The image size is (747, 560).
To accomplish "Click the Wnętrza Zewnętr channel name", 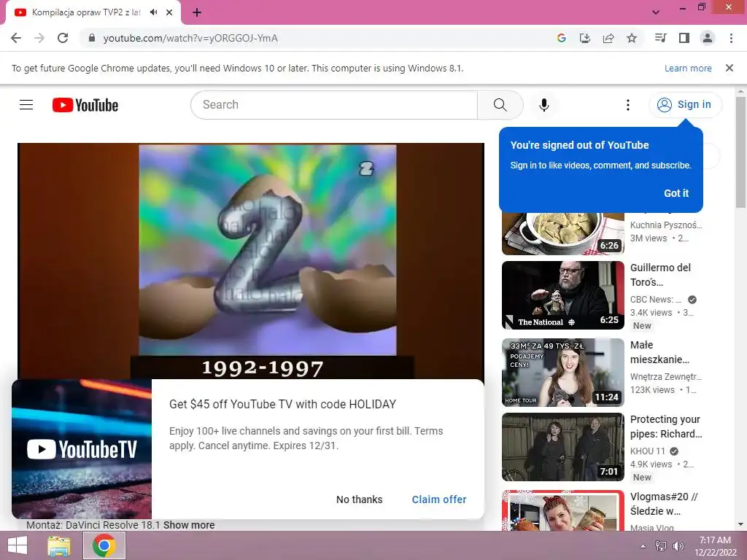I will tap(665, 377).
